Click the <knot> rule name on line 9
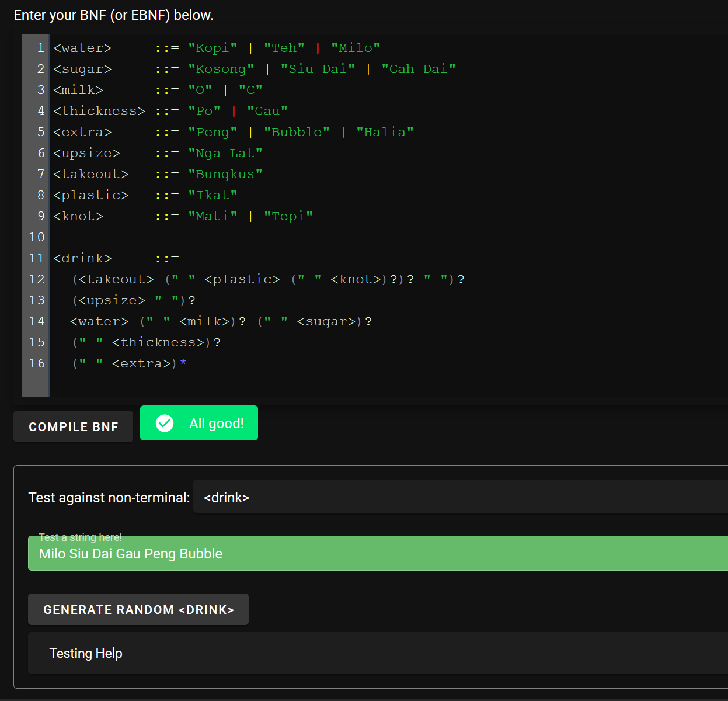The height and width of the screenshot is (701, 728). tap(78, 216)
